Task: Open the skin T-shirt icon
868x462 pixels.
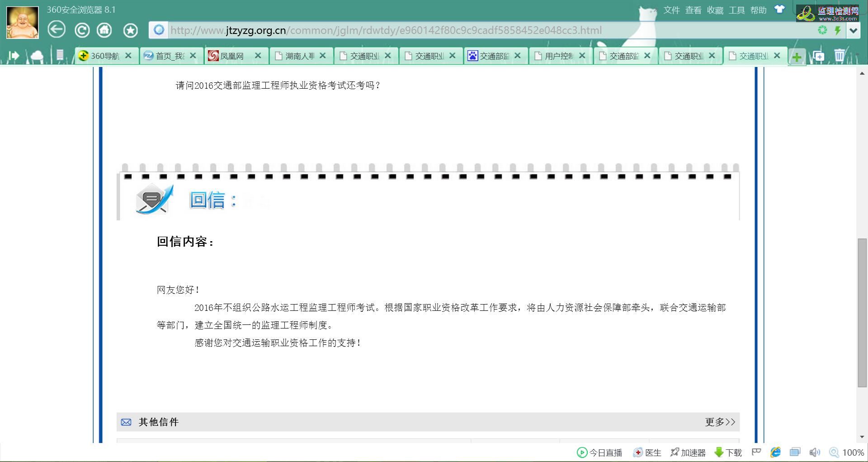Action: (x=779, y=10)
